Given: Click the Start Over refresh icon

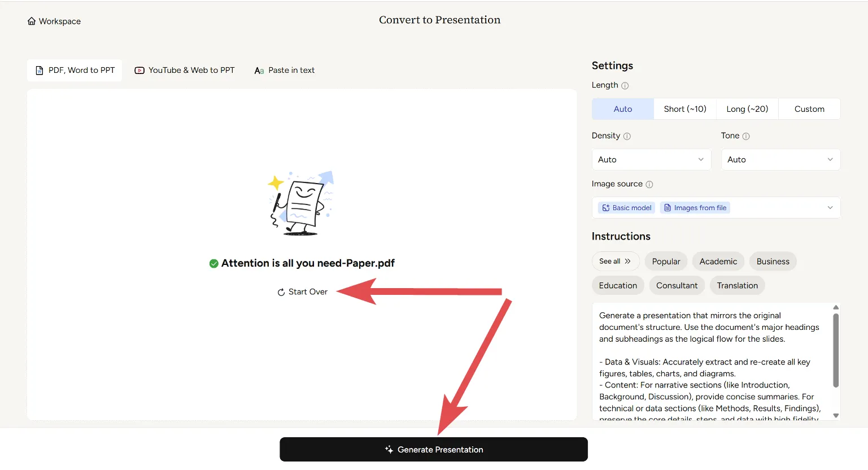Looking at the screenshot, I should pos(281,292).
